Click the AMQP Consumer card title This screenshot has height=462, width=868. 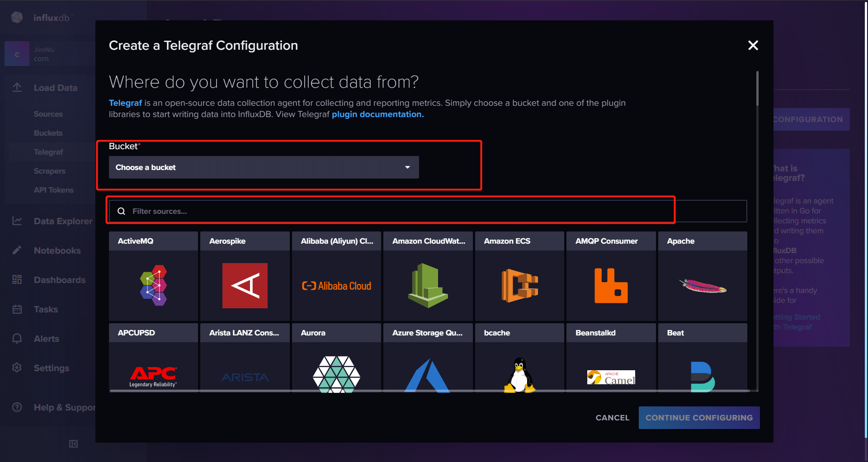[x=607, y=241]
